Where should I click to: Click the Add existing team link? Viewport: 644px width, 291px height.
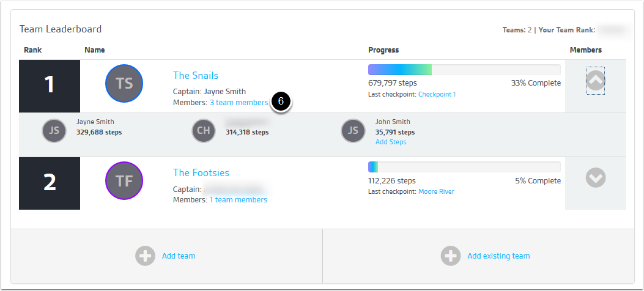click(x=498, y=256)
